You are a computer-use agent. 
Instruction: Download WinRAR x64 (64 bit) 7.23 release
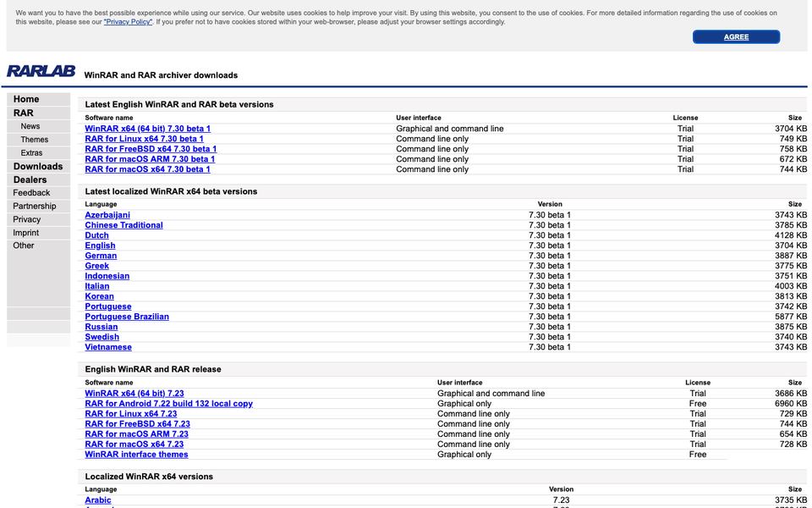tap(134, 394)
